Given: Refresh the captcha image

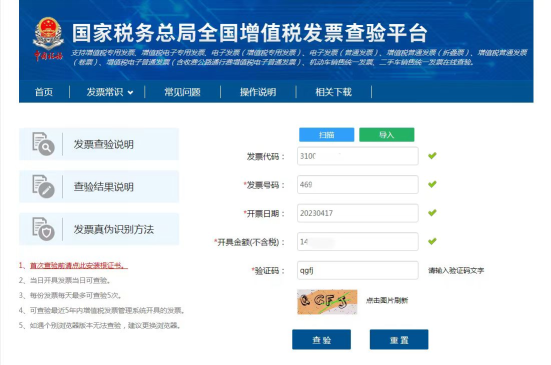Looking at the screenshot, I should [x=327, y=302].
